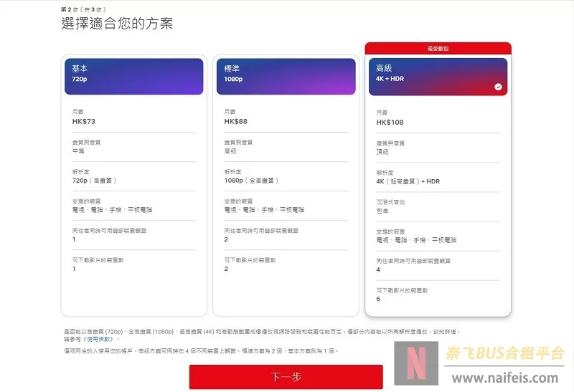Click the supported devices list in 基本 plan
Viewport: 574px width, 392px height.
pos(112,210)
